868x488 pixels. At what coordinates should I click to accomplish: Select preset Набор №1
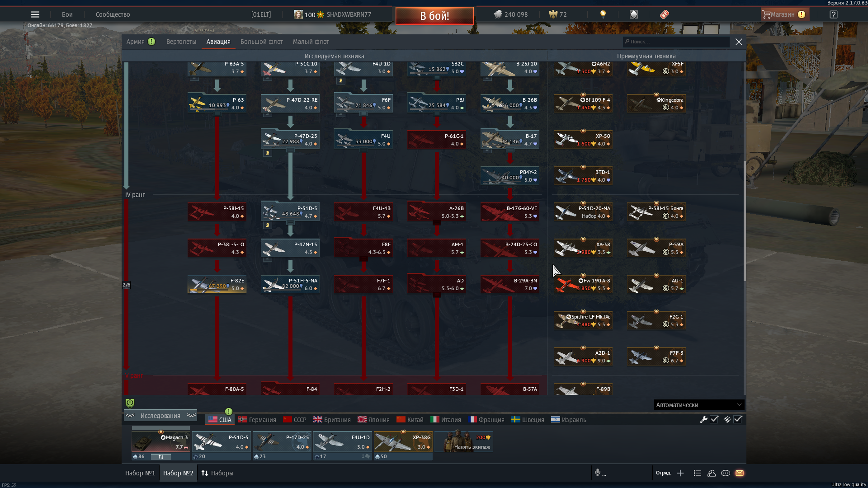(140, 473)
